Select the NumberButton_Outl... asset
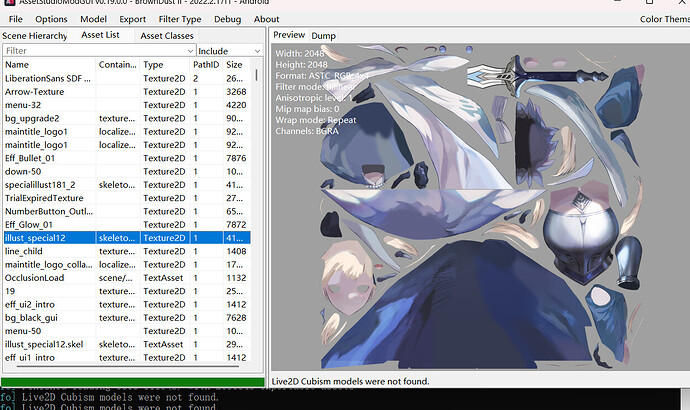This screenshot has width=690, height=410. click(127, 211)
